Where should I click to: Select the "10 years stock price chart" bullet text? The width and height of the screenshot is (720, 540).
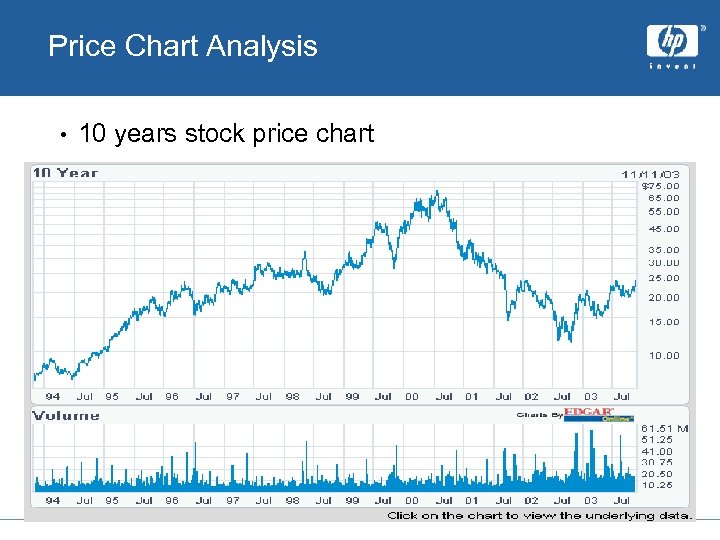(x=225, y=133)
